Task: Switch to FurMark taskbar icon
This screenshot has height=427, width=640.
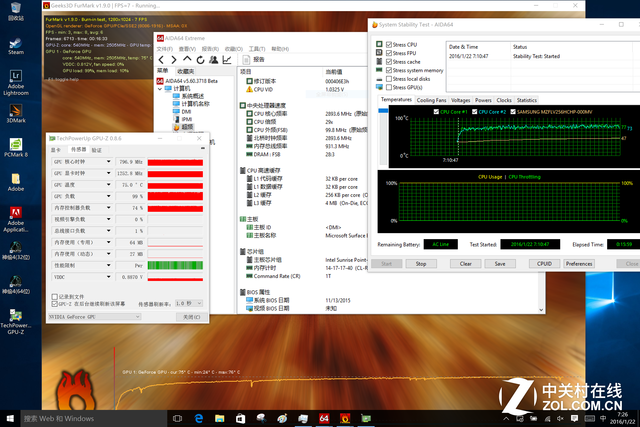Action: 345,418
